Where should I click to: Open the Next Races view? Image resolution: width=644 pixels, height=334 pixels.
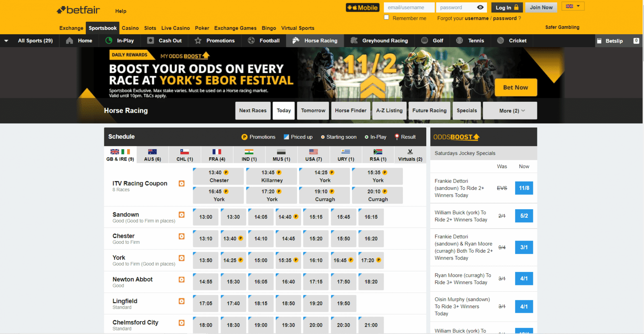[253, 111]
